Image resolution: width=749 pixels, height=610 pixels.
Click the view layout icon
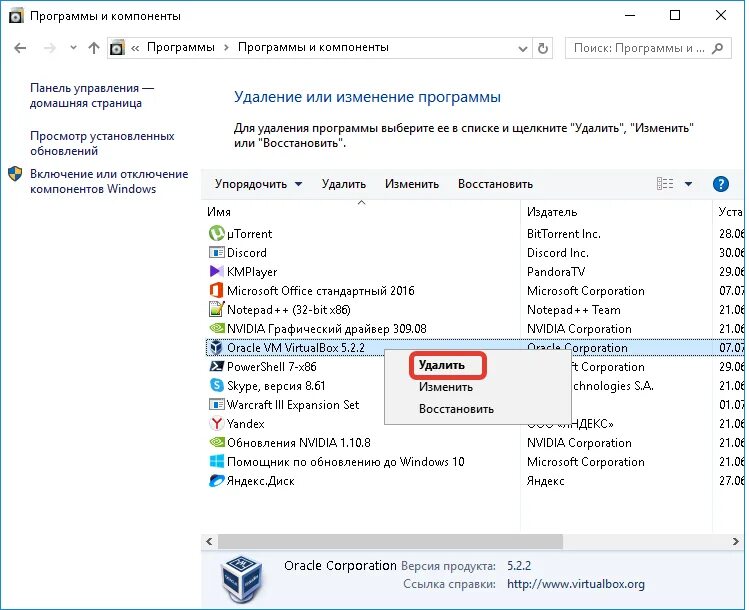(664, 184)
